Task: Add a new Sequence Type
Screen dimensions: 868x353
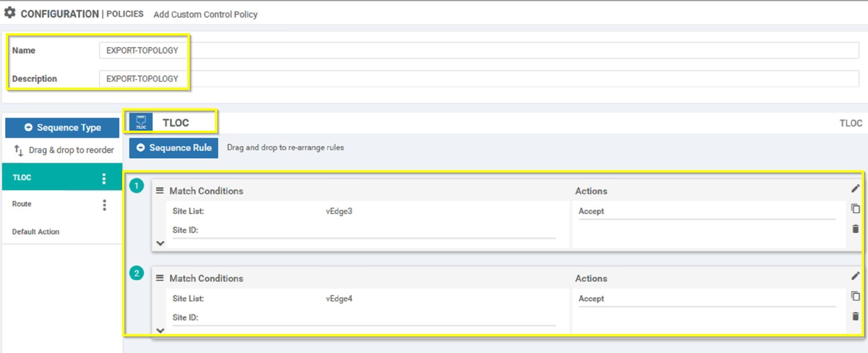Action: coord(62,128)
